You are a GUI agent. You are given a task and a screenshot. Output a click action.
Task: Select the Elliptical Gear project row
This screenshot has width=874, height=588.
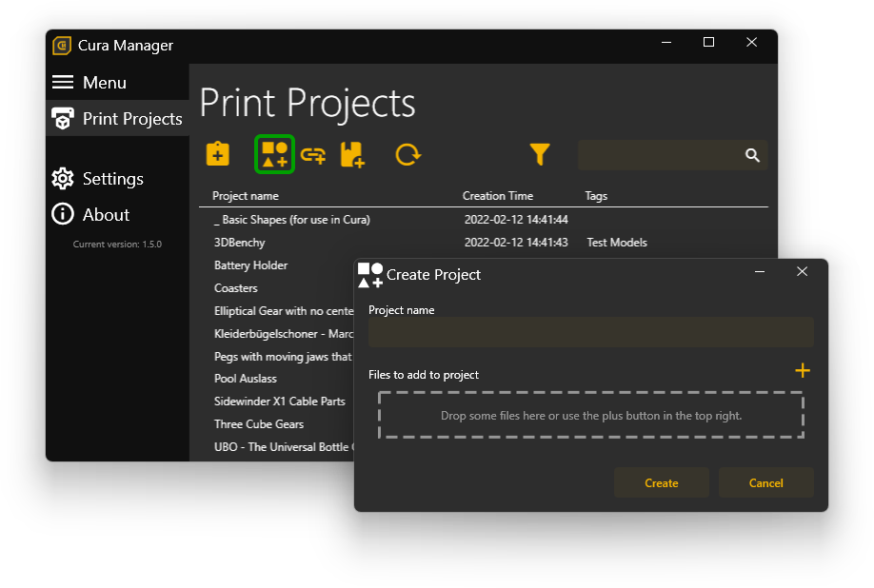click(x=284, y=311)
